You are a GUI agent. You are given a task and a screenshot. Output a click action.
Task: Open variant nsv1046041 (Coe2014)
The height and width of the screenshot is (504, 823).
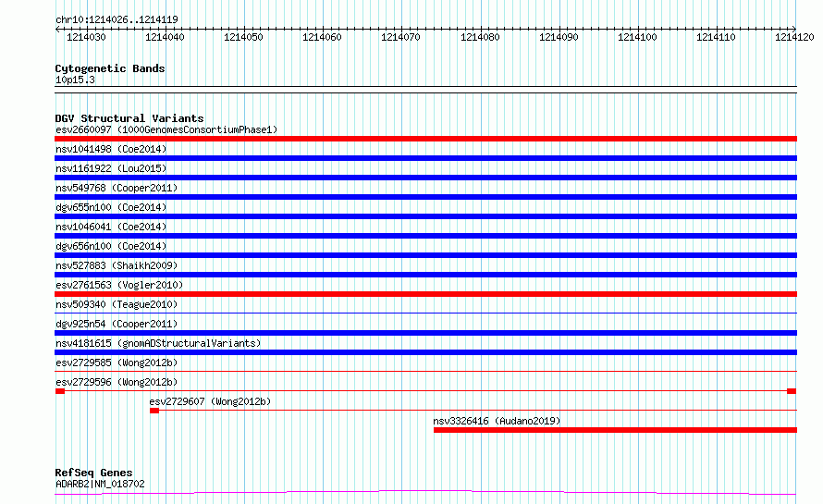tap(111, 227)
